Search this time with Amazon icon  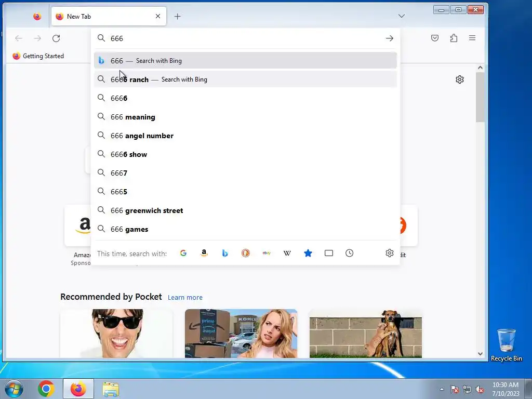click(204, 253)
